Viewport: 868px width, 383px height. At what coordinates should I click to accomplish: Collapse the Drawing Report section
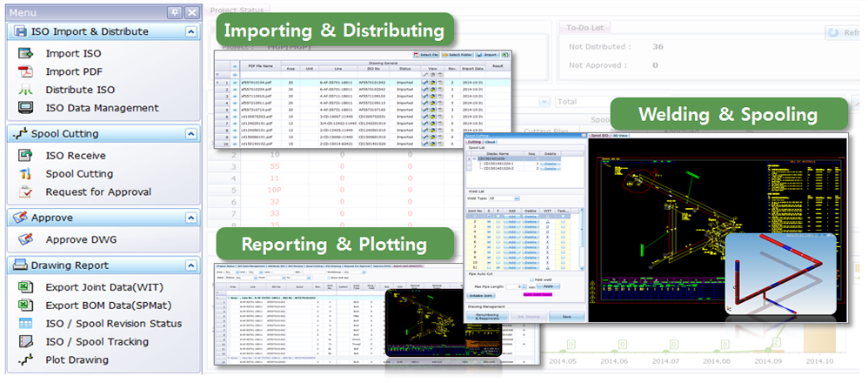click(x=190, y=265)
